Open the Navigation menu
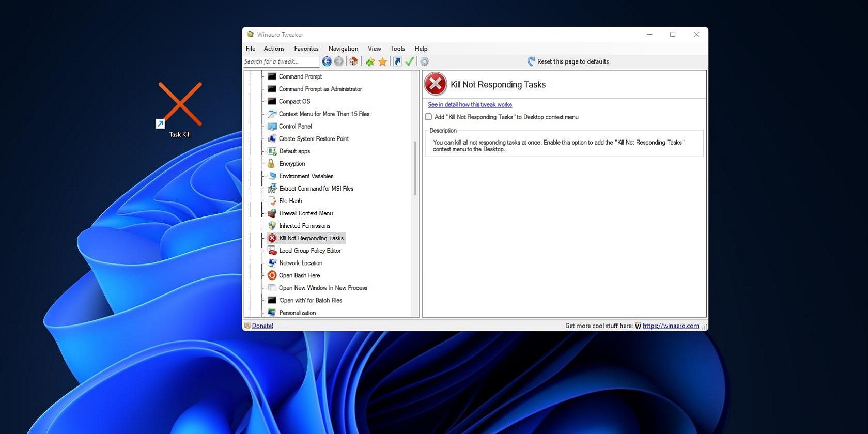868x434 pixels. 343,49
